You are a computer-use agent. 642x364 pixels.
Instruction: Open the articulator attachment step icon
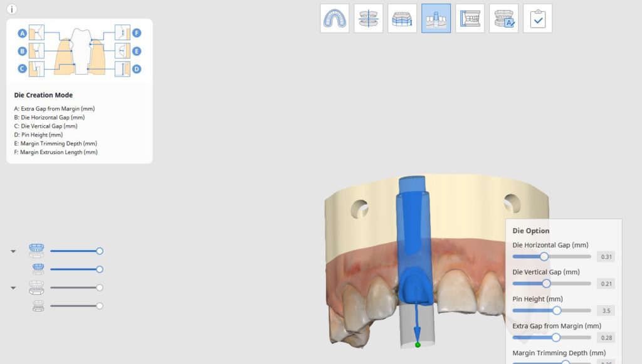[470, 18]
